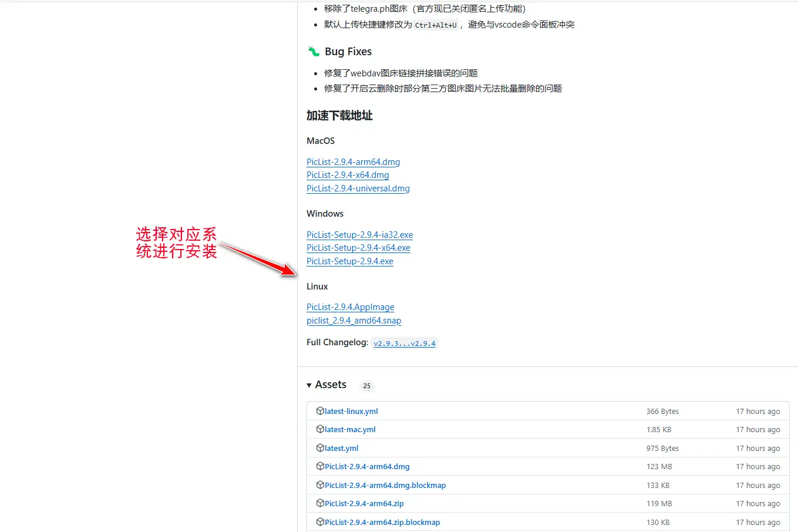The image size is (798, 532).
Task: Download PicList-2.9.4-arm64.zip asset
Action: pyautogui.click(x=364, y=503)
